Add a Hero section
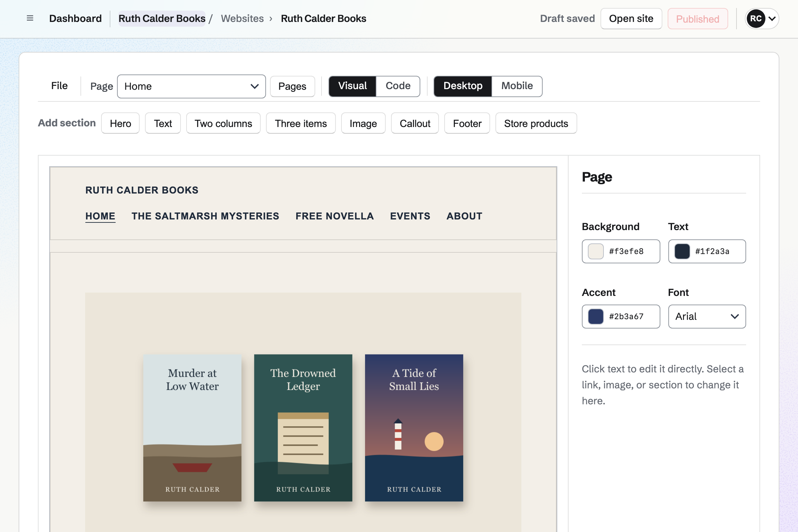 pyautogui.click(x=120, y=123)
